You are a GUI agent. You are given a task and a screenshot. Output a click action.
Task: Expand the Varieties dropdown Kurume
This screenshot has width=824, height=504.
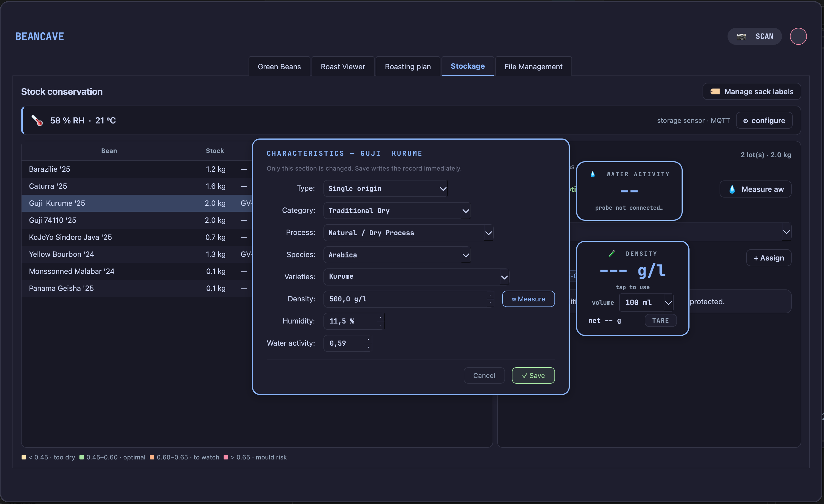point(416,277)
